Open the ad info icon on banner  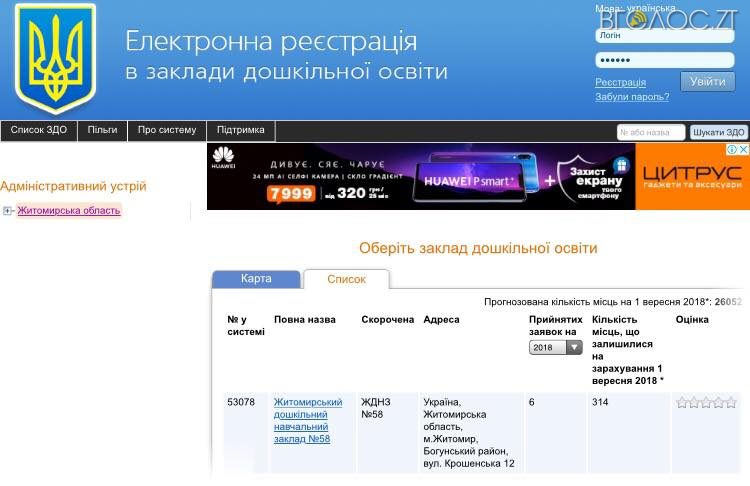[x=731, y=150]
